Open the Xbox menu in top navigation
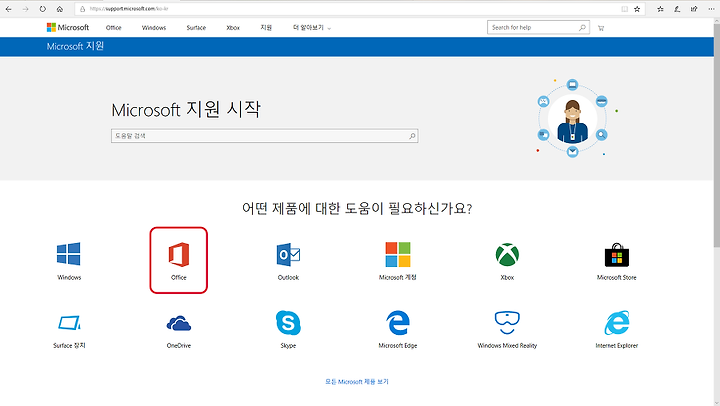 (233, 28)
